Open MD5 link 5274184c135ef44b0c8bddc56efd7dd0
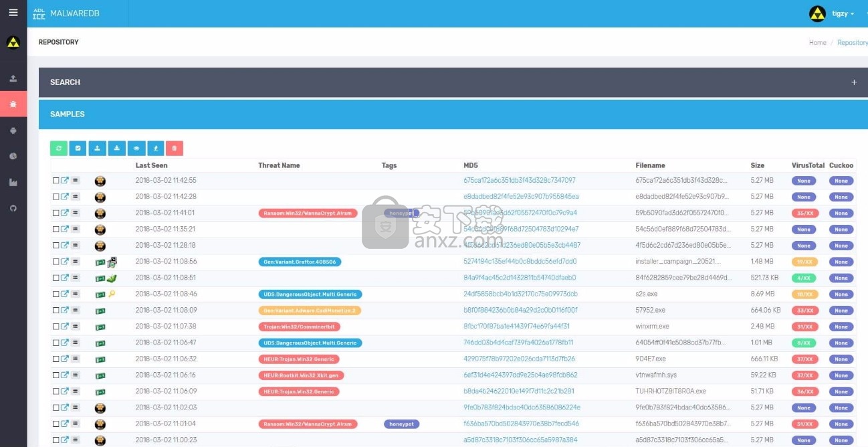 520,262
